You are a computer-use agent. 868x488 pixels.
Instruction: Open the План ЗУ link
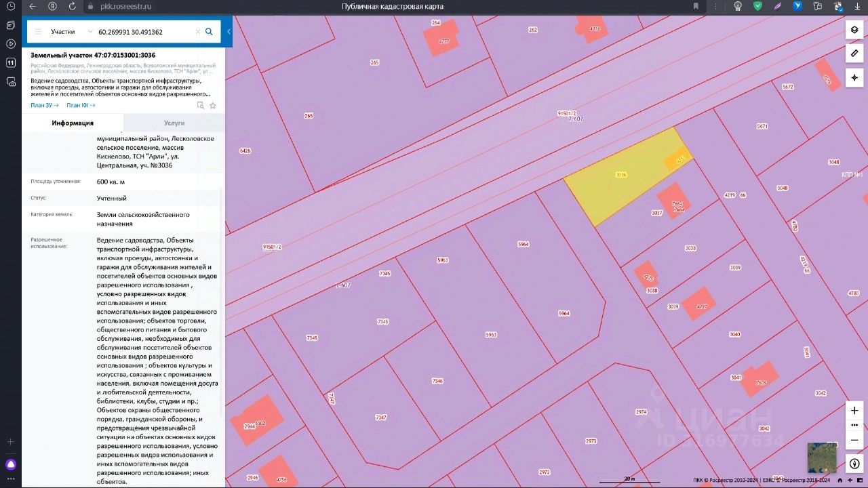pos(45,105)
